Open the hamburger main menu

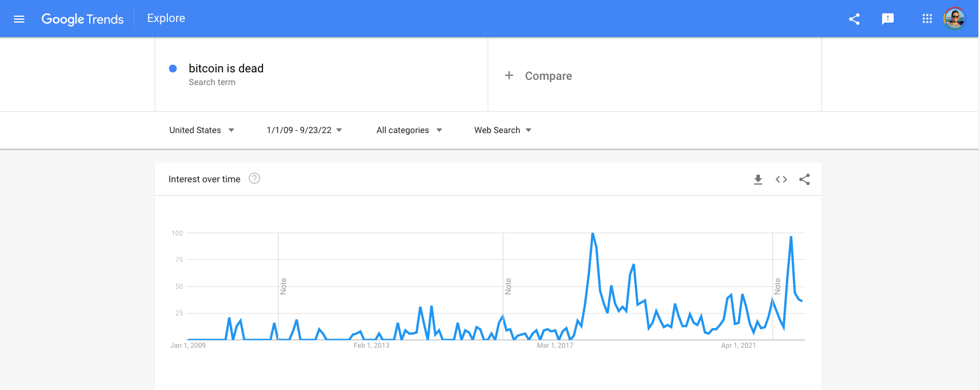pos(19,19)
